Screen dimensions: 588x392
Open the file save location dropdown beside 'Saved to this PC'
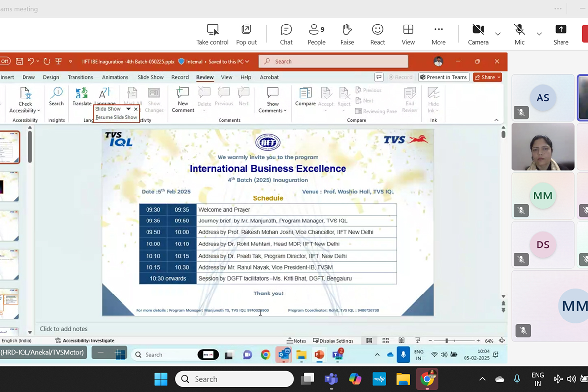247,62
